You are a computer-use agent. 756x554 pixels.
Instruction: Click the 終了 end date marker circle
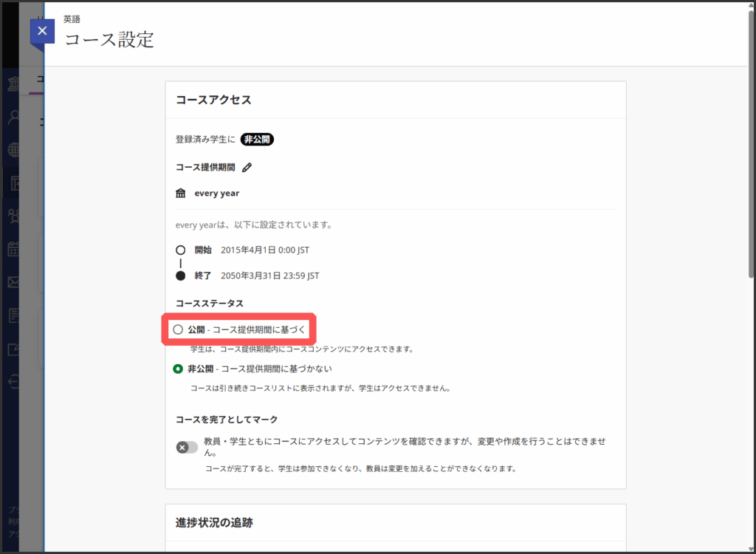[181, 276]
